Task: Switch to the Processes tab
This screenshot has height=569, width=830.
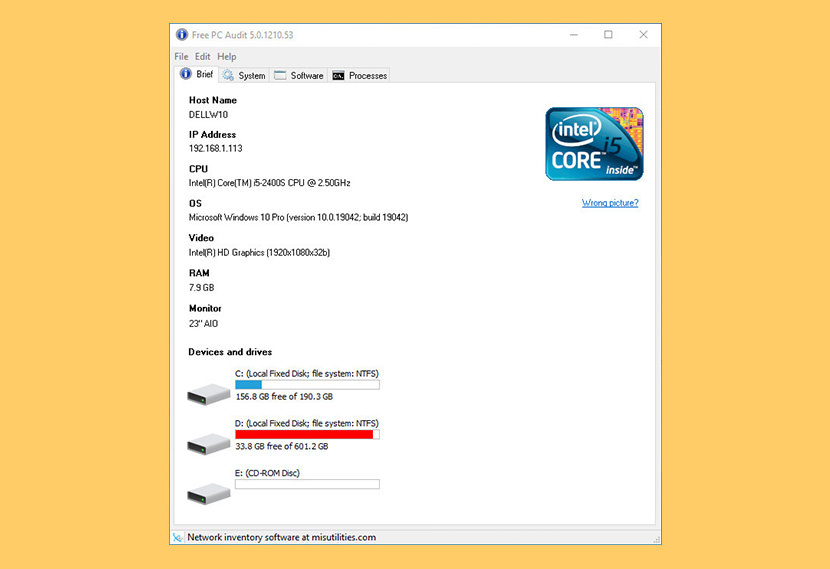Action: pos(359,76)
